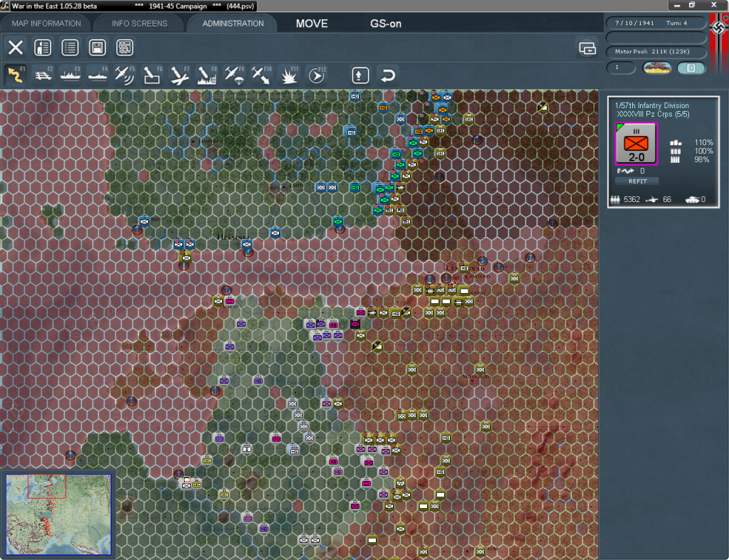The height and width of the screenshot is (560, 729).
Task: Select Bomb airfield mode F7
Action: point(179,75)
